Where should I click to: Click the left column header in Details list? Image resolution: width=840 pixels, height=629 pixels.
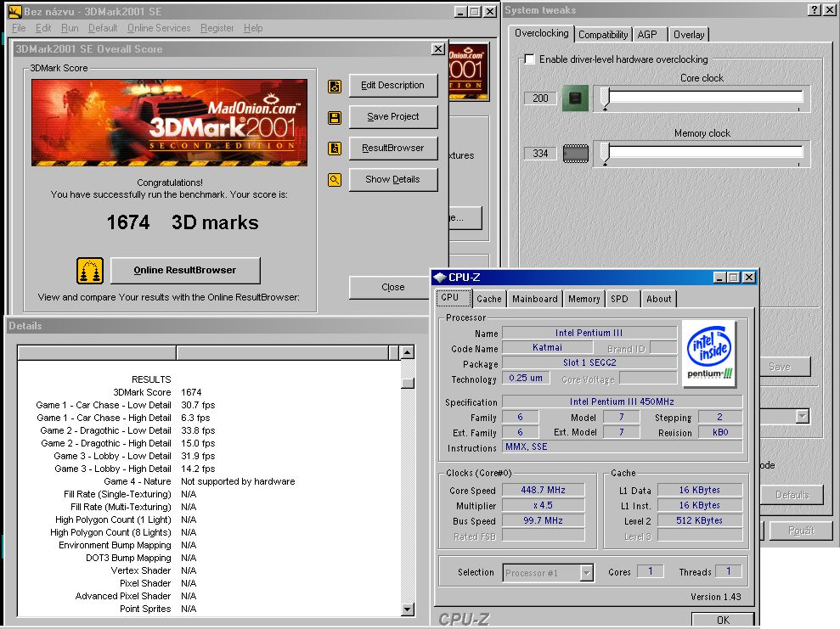pyautogui.click(x=97, y=353)
